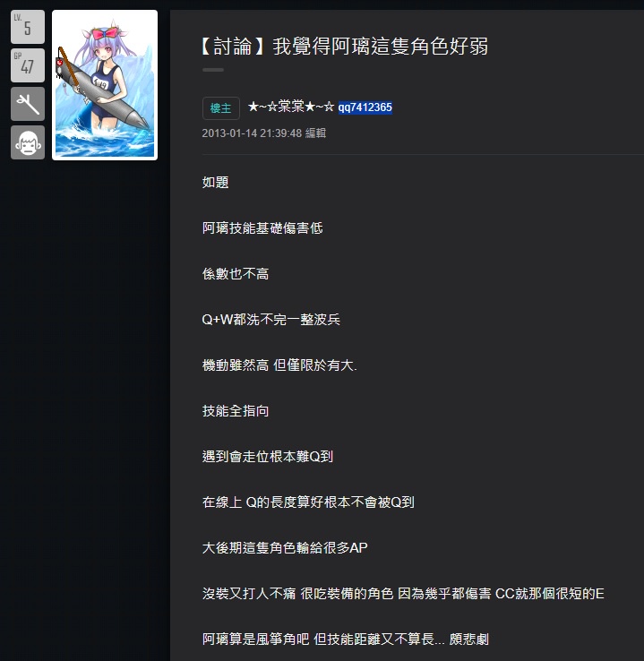Click the text line 如題
Image resolution: width=644 pixels, height=661 pixels.
pyautogui.click(x=215, y=183)
